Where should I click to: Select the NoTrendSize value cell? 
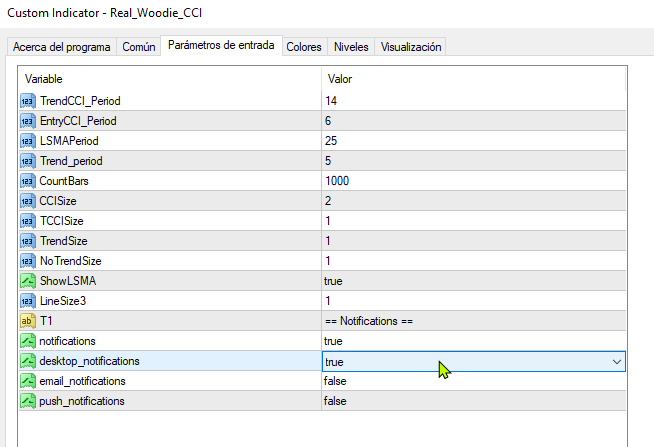tap(474, 261)
